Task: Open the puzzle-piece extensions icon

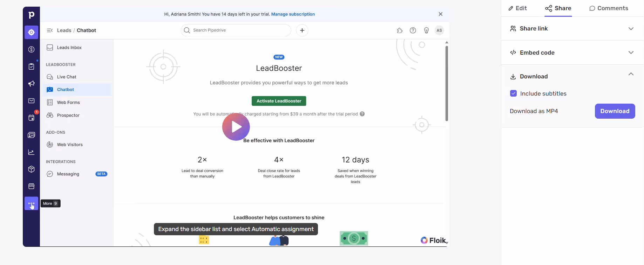Action: (x=400, y=30)
